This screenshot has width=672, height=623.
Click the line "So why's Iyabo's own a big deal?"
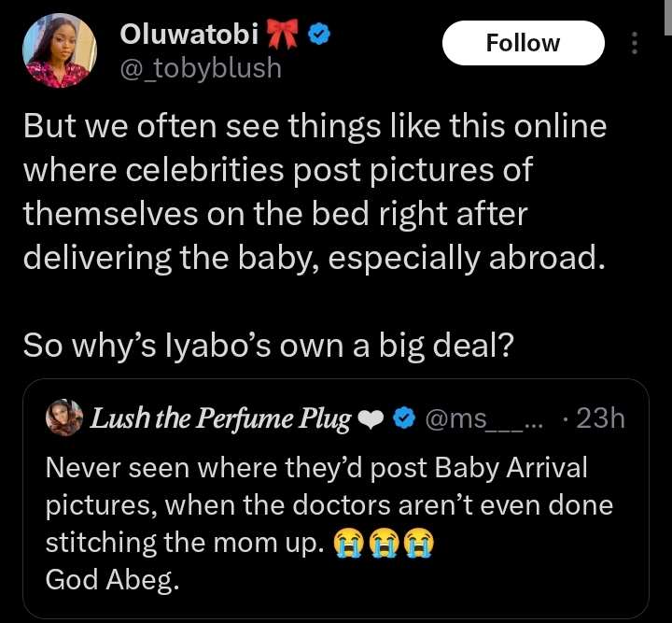267,346
